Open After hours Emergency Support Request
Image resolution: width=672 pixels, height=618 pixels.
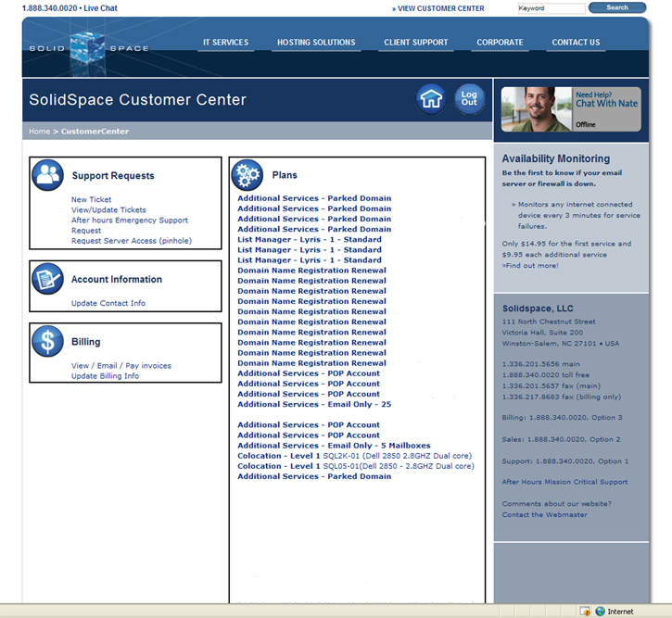click(x=130, y=225)
